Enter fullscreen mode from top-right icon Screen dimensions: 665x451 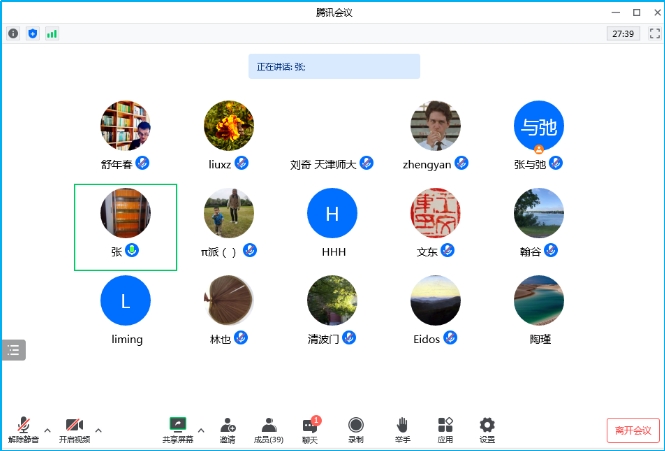(x=654, y=33)
